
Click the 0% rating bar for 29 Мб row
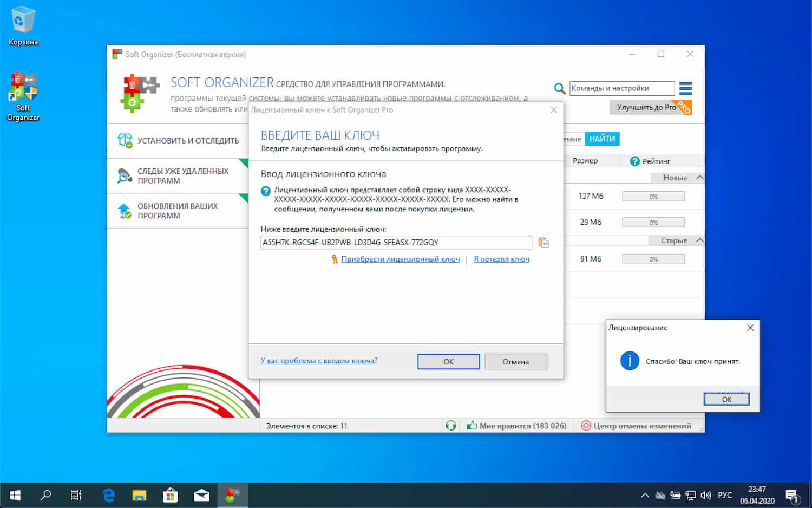[x=653, y=223]
